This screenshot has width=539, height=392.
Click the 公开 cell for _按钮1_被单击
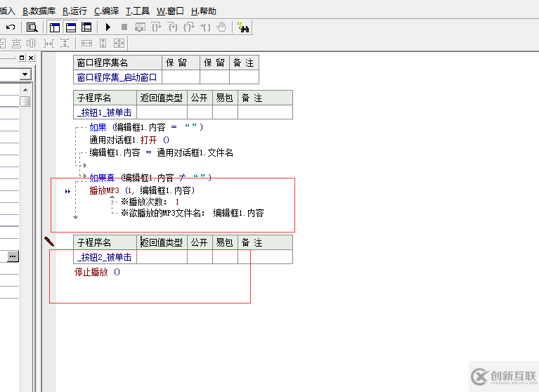[200, 112]
